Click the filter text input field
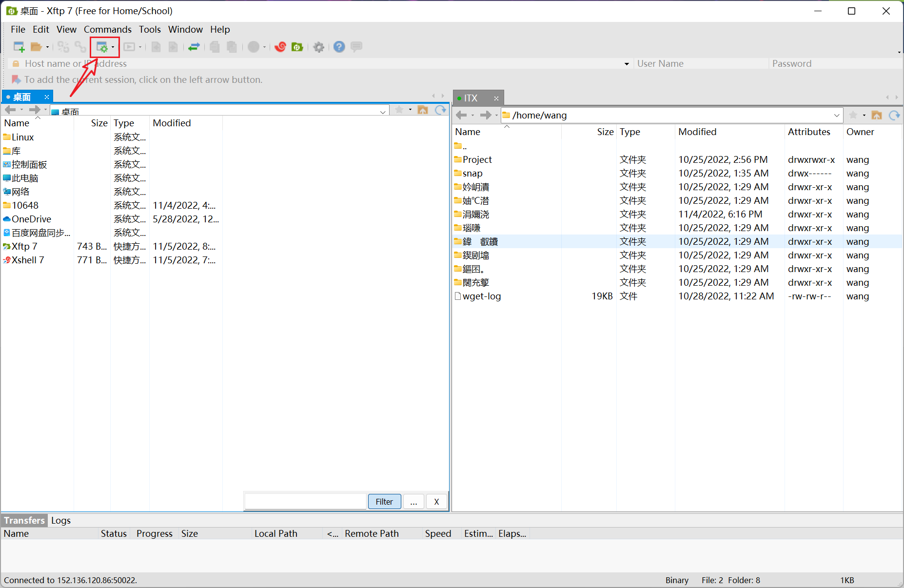Image resolution: width=904 pixels, height=588 pixels. pyautogui.click(x=305, y=502)
